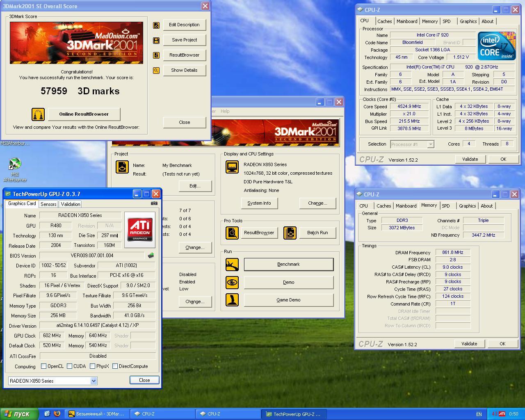
Task: Click the EN language indicator in taskbar
Action: pyautogui.click(x=479, y=414)
